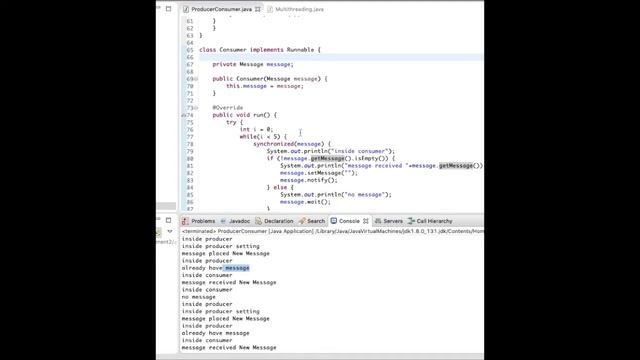640x360 pixels.
Task: Click 'this.message = message;' statement
Action: coord(265,86)
